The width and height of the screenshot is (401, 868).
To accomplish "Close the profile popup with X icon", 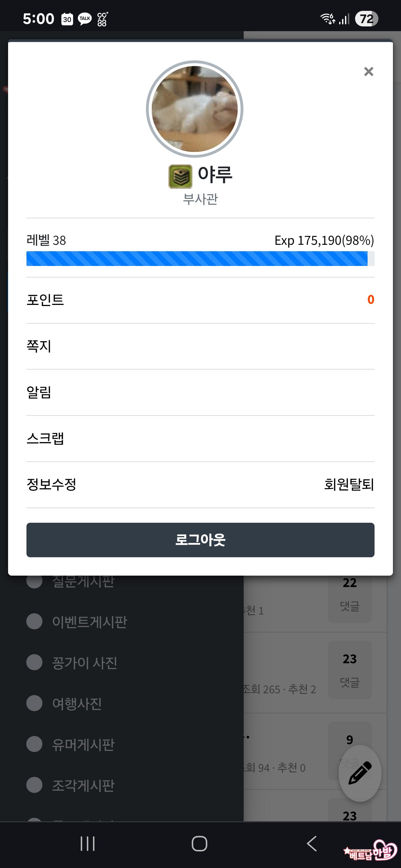I will [x=369, y=71].
